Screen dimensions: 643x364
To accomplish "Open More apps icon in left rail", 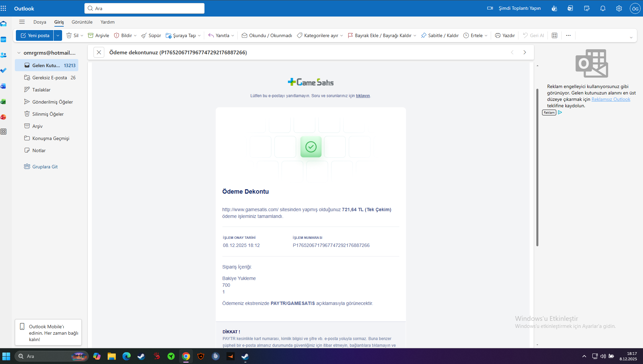I will tap(3, 132).
